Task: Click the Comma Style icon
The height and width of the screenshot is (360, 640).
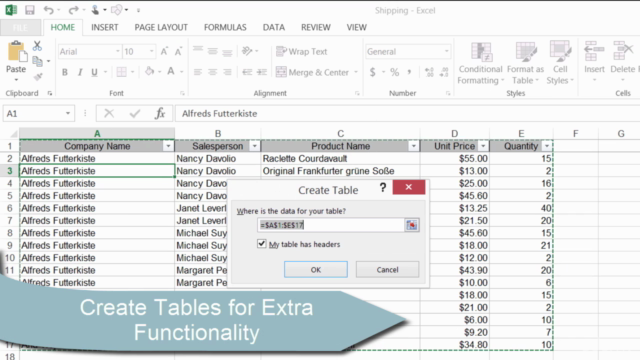Action: [409, 72]
